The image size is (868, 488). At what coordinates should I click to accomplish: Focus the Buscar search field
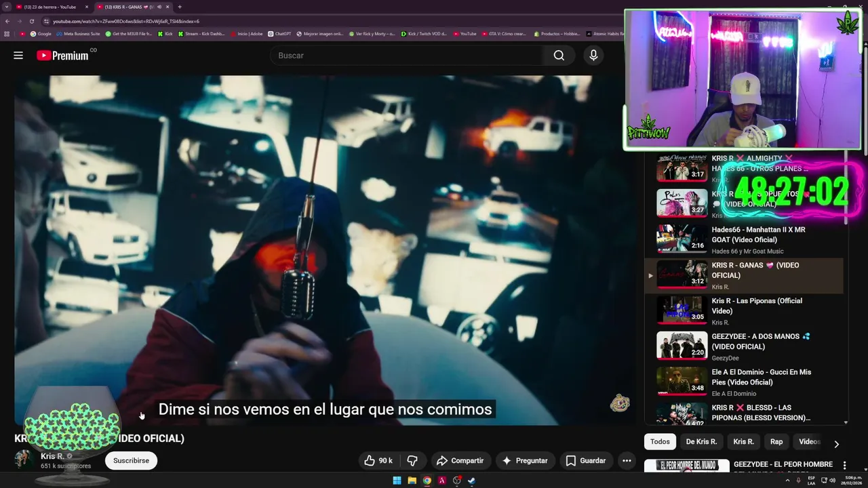pyautogui.click(x=407, y=56)
